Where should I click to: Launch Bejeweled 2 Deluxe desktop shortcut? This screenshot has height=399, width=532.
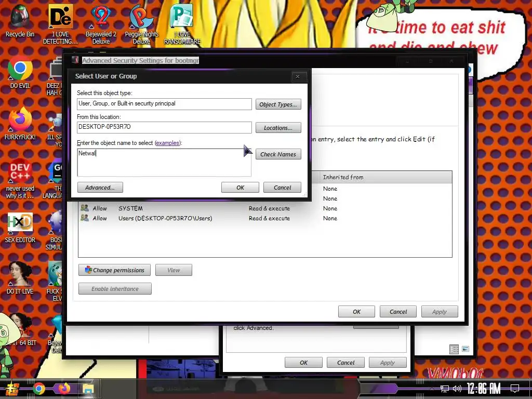[101, 24]
